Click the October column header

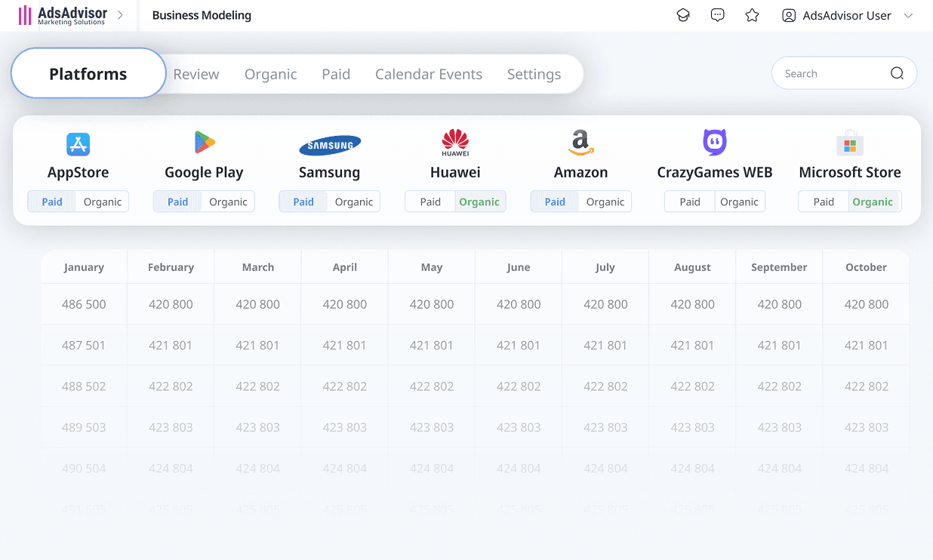(867, 267)
